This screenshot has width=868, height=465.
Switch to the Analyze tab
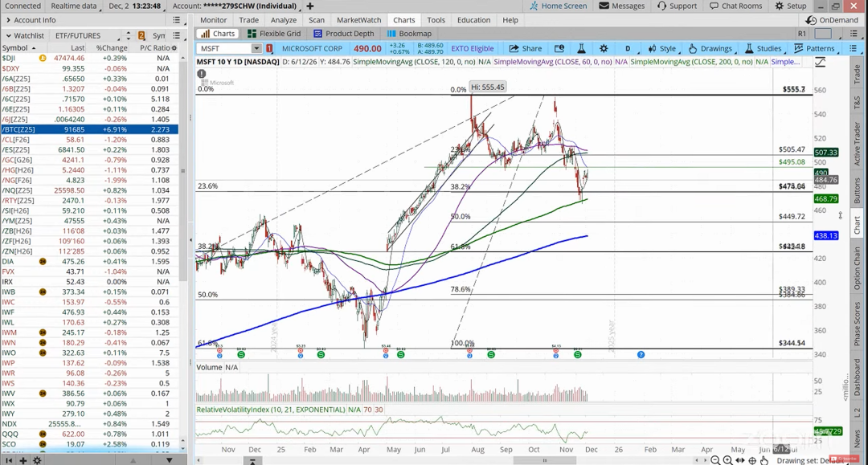tap(284, 20)
